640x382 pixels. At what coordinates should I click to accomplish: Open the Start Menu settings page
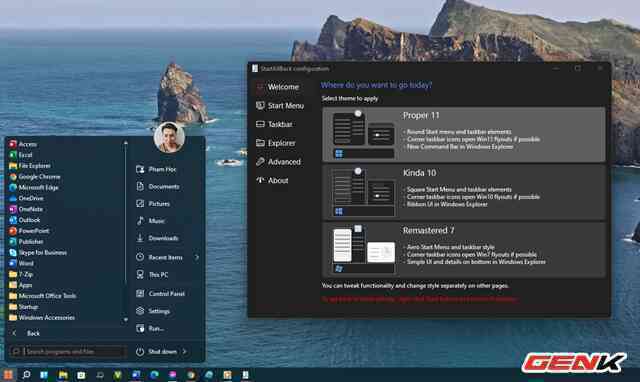coord(280,106)
